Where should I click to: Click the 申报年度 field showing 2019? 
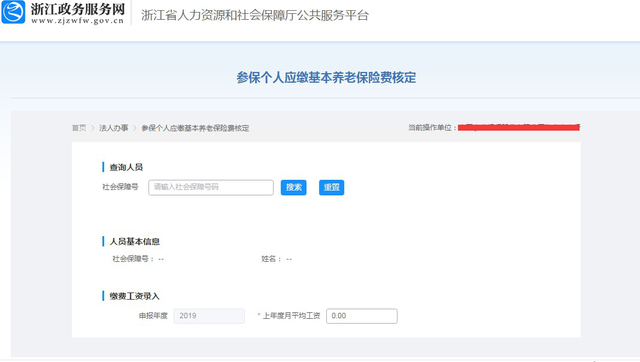point(209,316)
